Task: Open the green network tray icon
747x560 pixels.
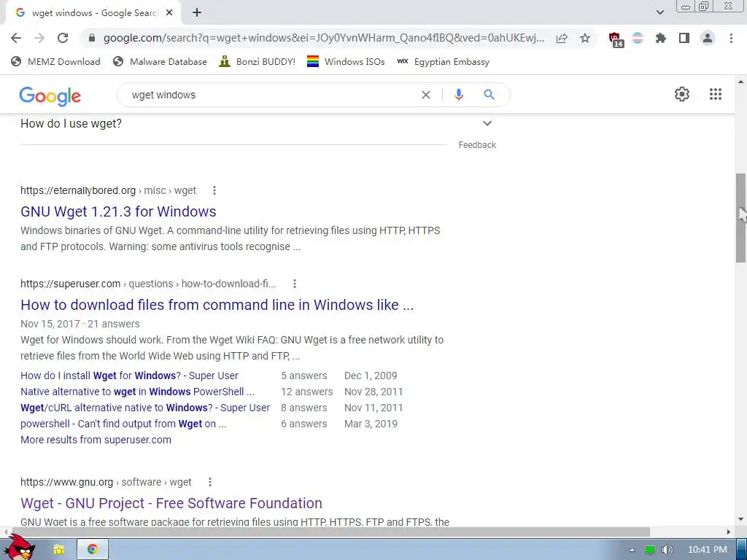Action: 650,550
